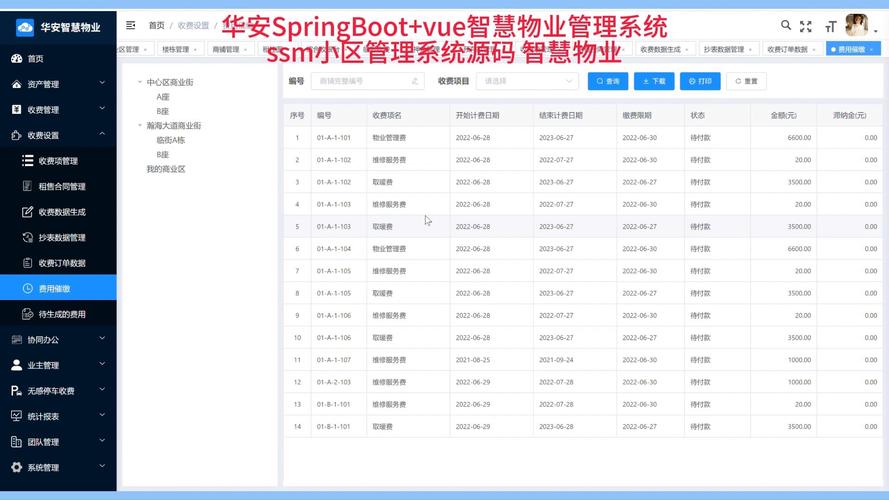Viewport: 889px width, 500px height.
Task: Open 租售合同管理 in the sidebar
Action: pyautogui.click(x=61, y=186)
